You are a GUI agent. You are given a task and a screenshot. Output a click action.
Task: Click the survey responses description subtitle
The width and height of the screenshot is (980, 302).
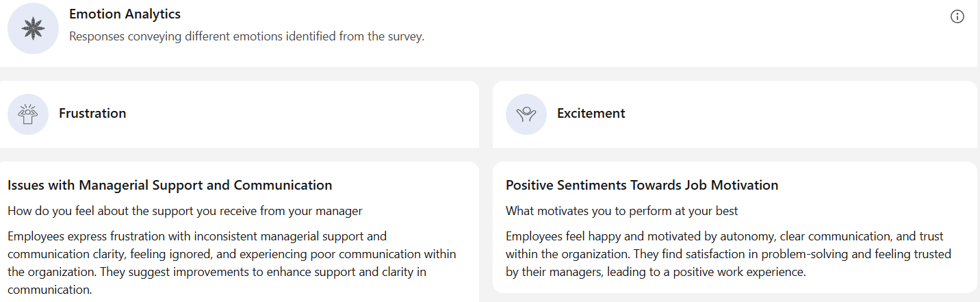click(247, 36)
